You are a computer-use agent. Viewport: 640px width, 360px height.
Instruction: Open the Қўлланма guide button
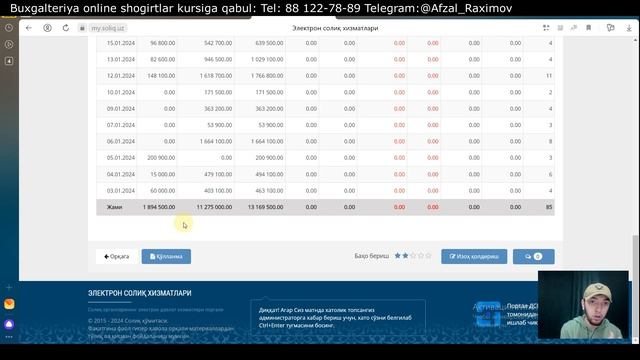click(x=166, y=256)
